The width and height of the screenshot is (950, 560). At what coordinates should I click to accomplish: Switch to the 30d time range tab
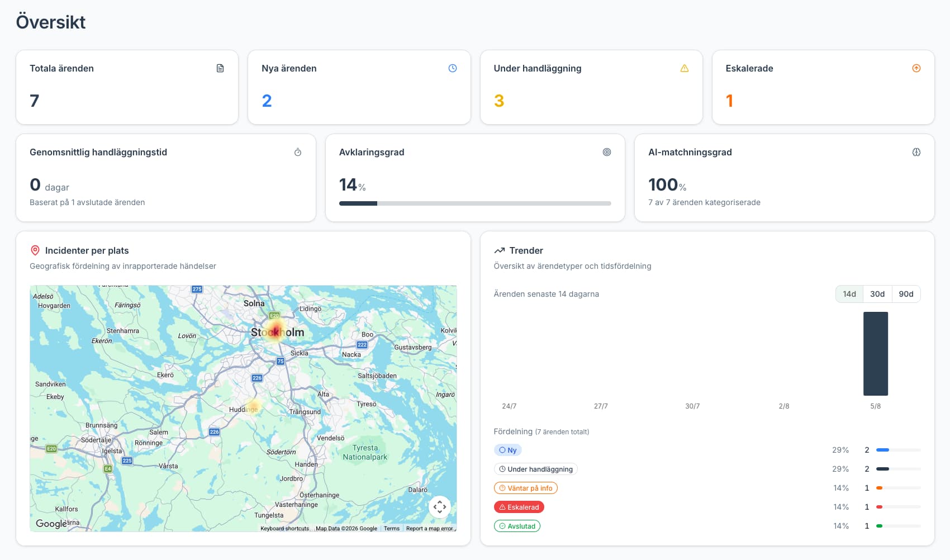point(877,294)
